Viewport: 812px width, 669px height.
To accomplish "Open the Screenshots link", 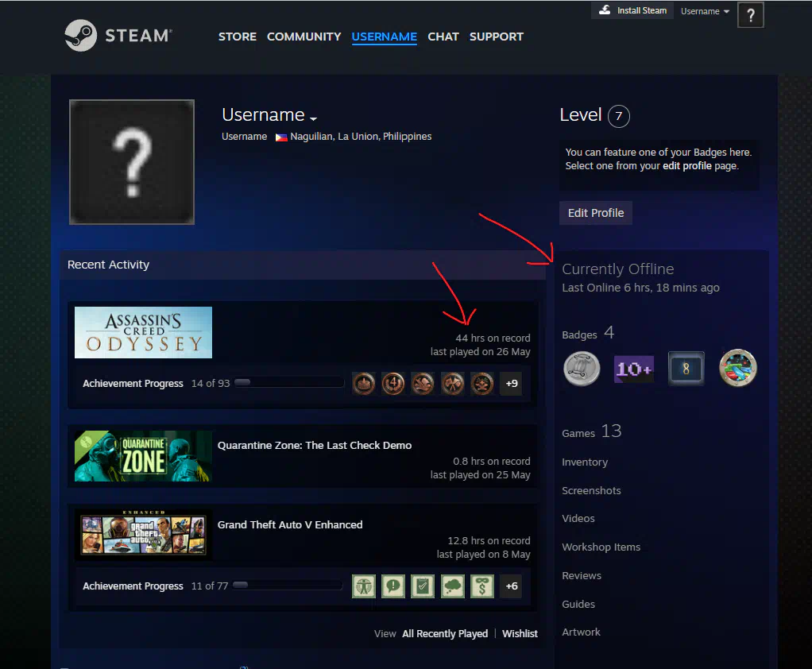I will 591,490.
